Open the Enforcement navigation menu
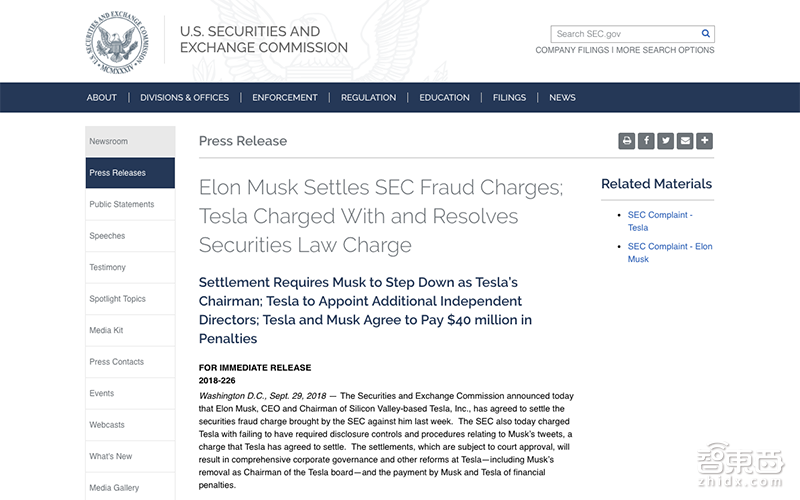Screen dimensions: 800x500 tap(285, 98)
